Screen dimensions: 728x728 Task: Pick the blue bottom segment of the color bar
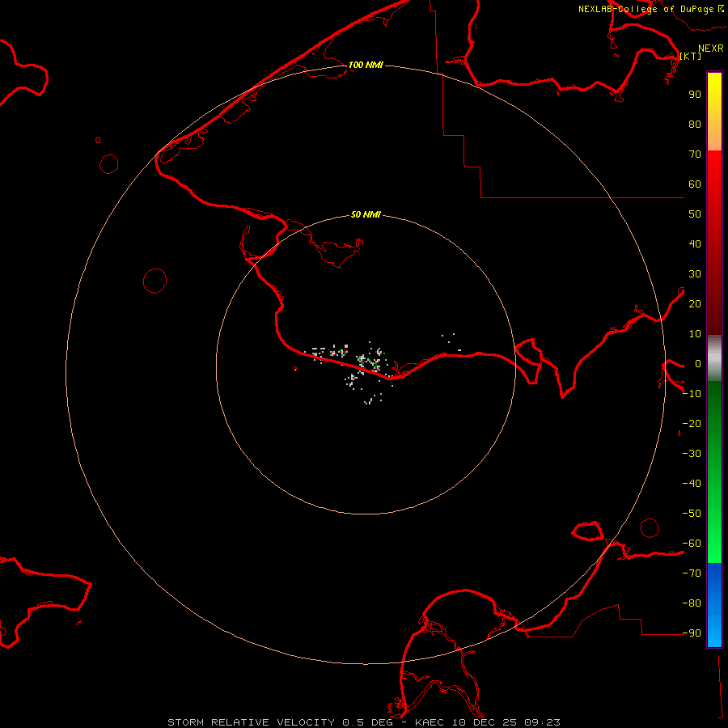714,605
